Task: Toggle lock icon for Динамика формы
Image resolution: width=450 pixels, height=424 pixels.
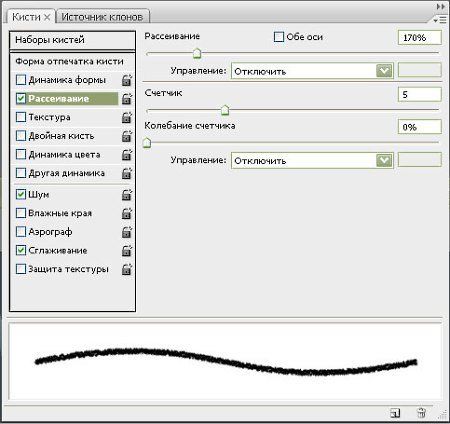Action: [x=127, y=80]
